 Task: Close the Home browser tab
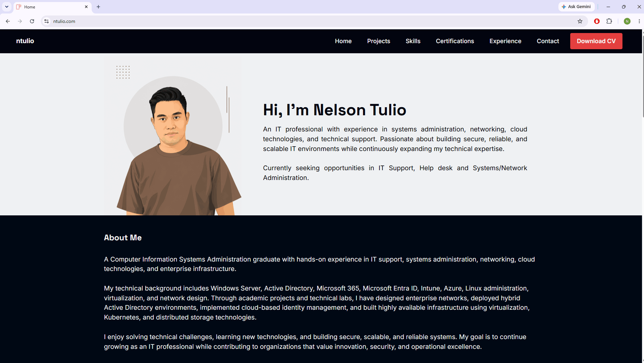(x=86, y=7)
